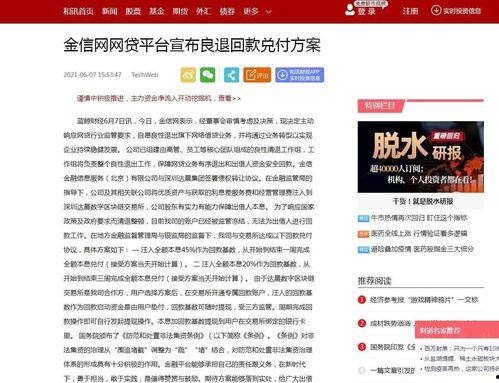This screenshot has height=383, width=499.
Task: Select 外汇 in top navigation
Action: click(203, 11)
